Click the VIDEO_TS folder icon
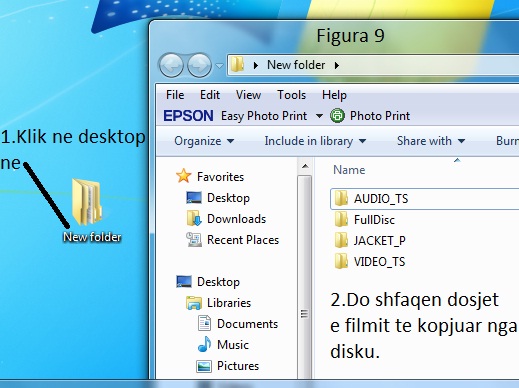This screenshot has width=519, height=388. (x=341, y=261)
